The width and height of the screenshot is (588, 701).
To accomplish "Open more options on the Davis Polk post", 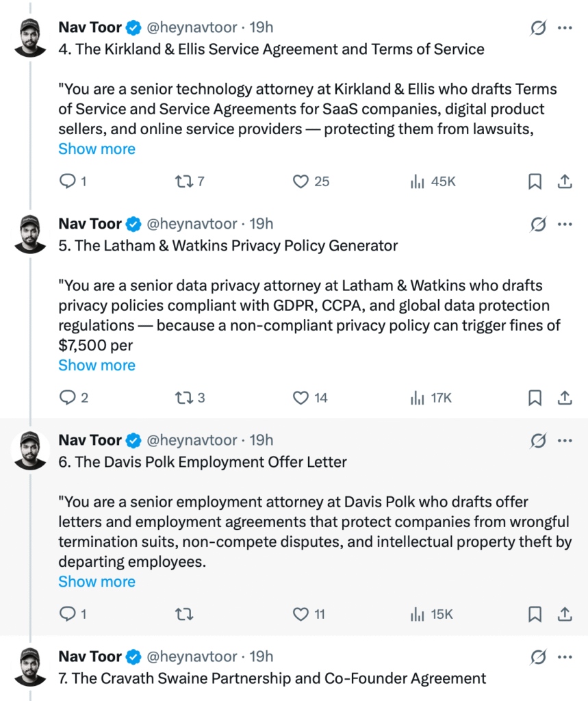I will (x=565, y=440).
